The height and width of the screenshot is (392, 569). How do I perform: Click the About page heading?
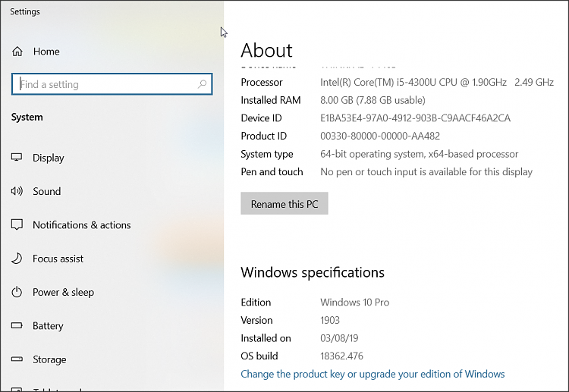pos(266,50)
